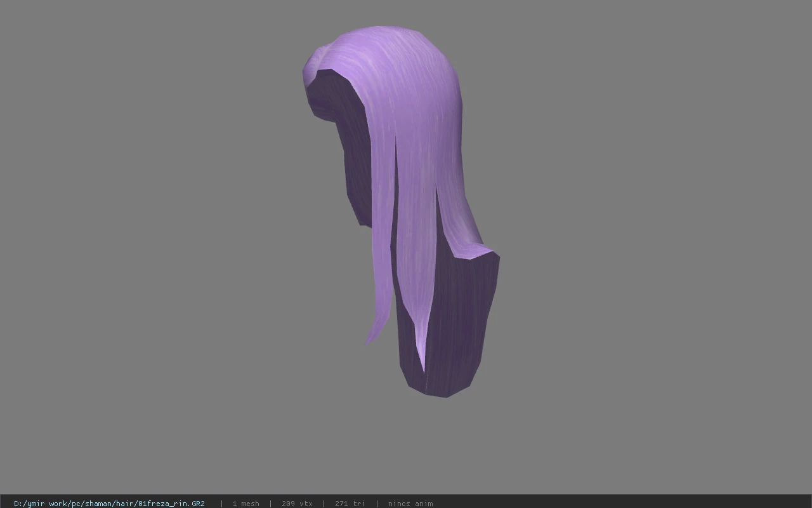Click the '1 mesh' status entry
This screenshot has height=508, width=812.
coord(246,504)
